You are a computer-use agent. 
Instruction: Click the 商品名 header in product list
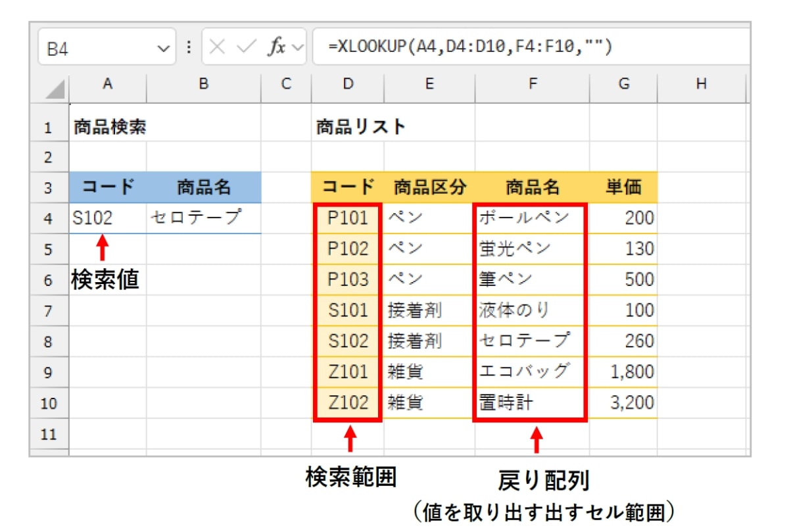point(532,188)
